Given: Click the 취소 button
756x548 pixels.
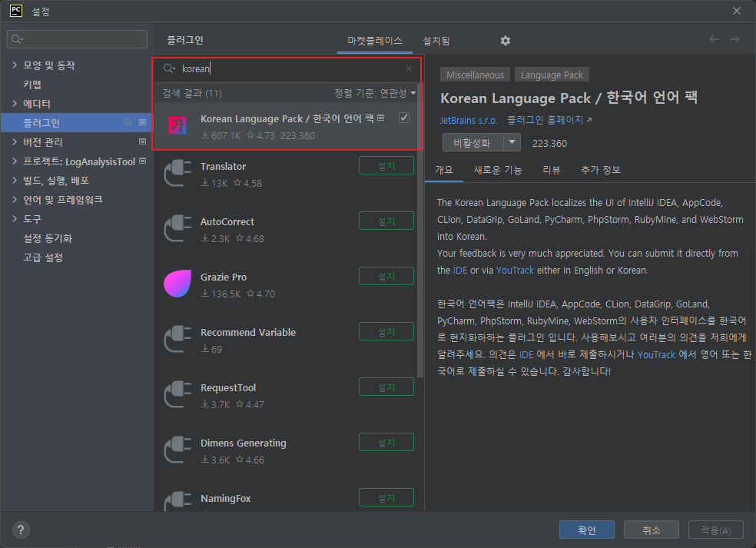Looking at the screenshot, I should (x=652, y=530).
